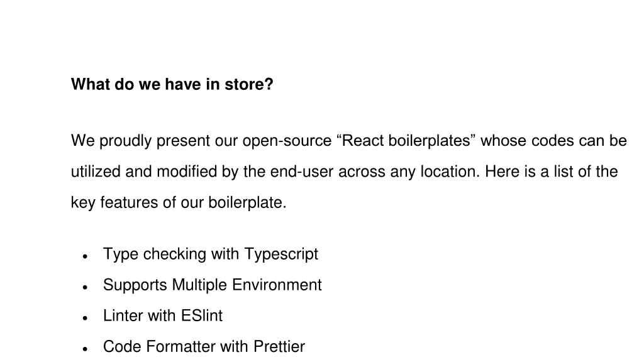Image resolution: width=644 pixels, height=362 pixels.
Task: Click the word "utilized" starting the second line
Action: coord(96,172)
